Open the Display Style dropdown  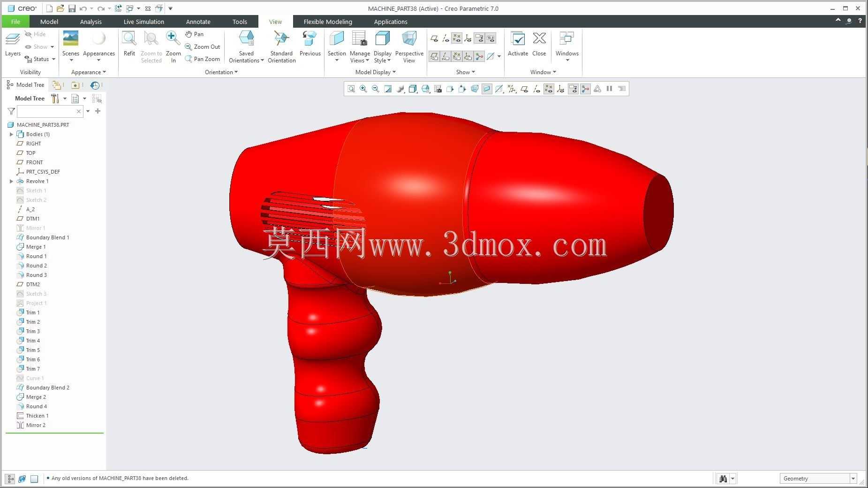coord(382,57)
